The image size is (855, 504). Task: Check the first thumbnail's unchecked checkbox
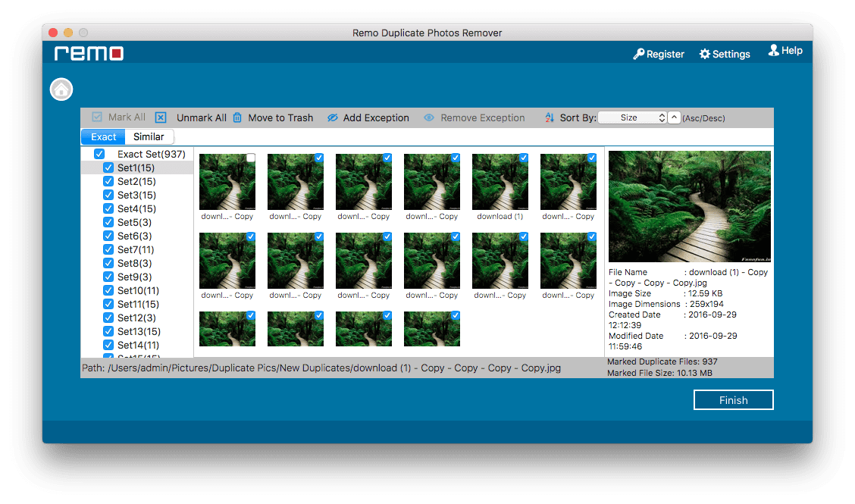click(251, 158)
